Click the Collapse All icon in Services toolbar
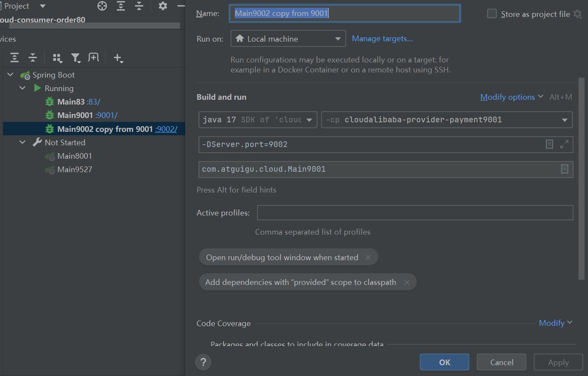 (x=33, y=58)
